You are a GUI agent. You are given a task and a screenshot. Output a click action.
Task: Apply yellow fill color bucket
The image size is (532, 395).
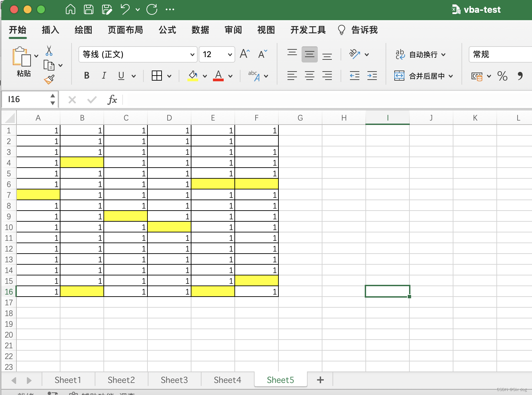[193, 76]
